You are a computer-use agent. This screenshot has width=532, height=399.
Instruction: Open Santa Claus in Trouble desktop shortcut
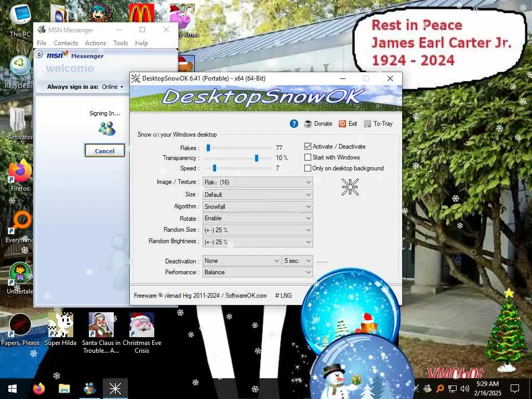[x=101, y=333]
